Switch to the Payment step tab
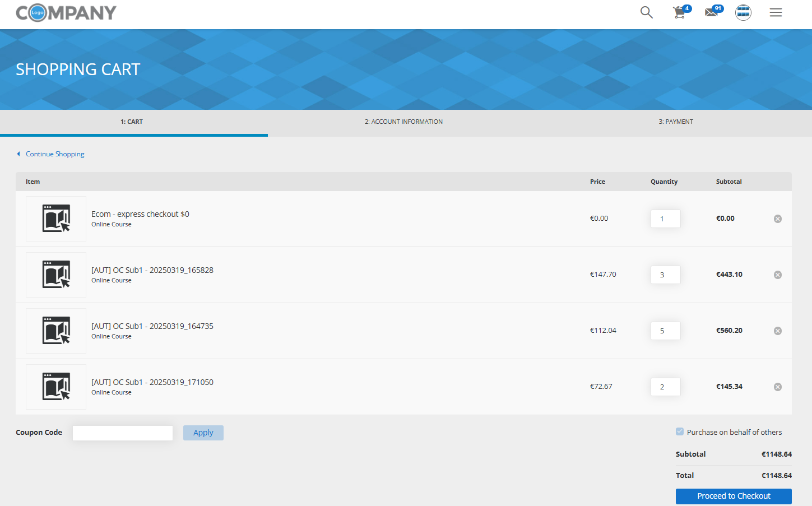This screenshot has height=506, width=812. [676, 122]
